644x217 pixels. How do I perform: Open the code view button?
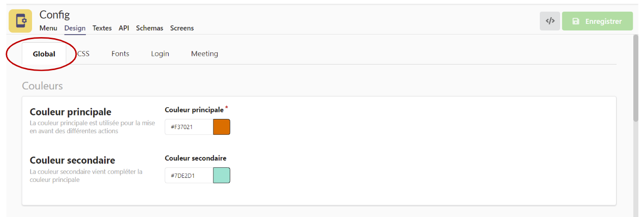pos(550,21)
